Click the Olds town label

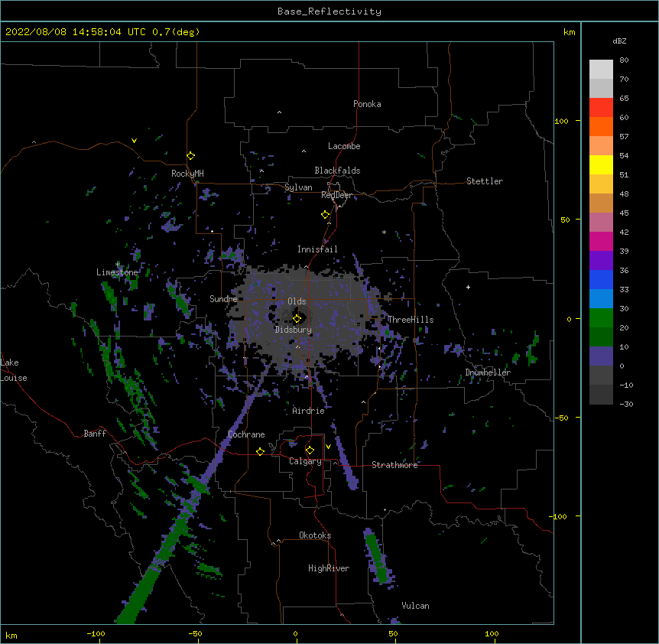[x=297, y=301]
